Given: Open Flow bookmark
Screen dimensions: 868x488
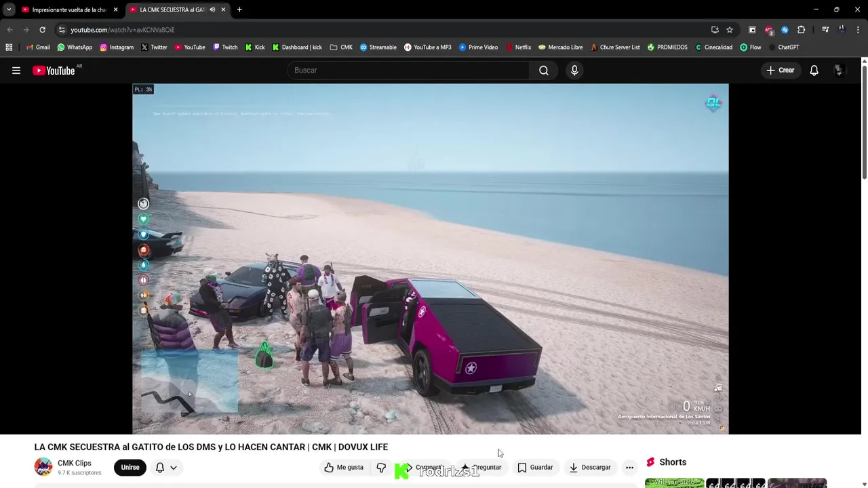Looking at the screenshot, I should point(750,47).
